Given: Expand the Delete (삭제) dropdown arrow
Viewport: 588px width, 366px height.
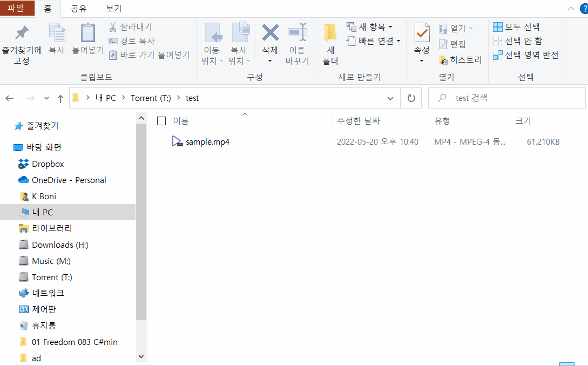Looking at the screenshot, I should pos(270,61).
